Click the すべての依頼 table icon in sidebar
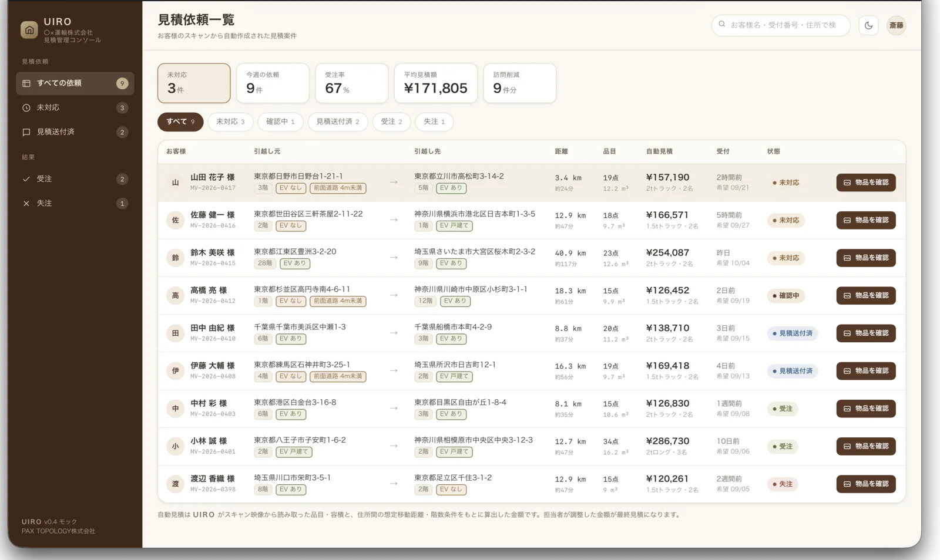The image size is (940, 560). 26,83
